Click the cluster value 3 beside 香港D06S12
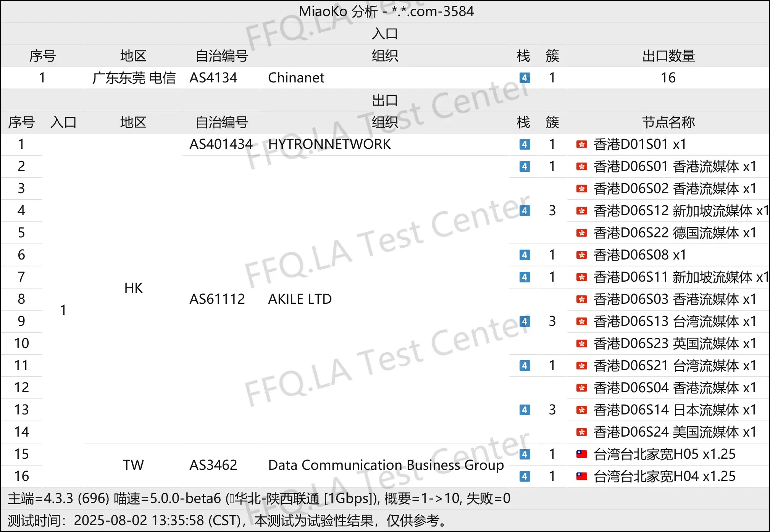The height and width of the screenshot is (532, 770). [552, 211]
